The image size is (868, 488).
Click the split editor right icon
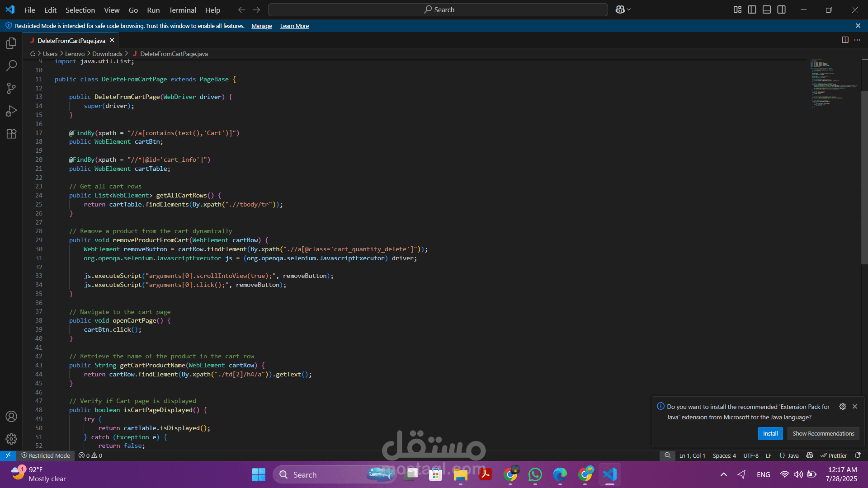click(844, 40)
